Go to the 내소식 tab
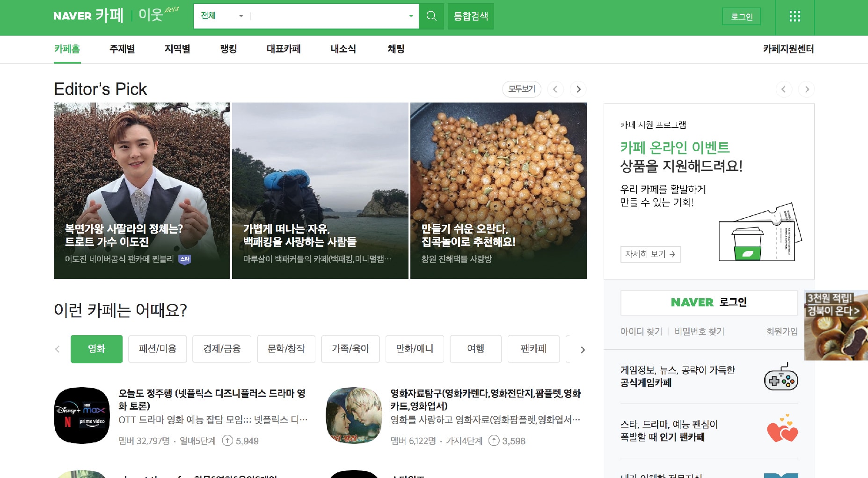The image size is (868, 478). (x=343, y=49)
